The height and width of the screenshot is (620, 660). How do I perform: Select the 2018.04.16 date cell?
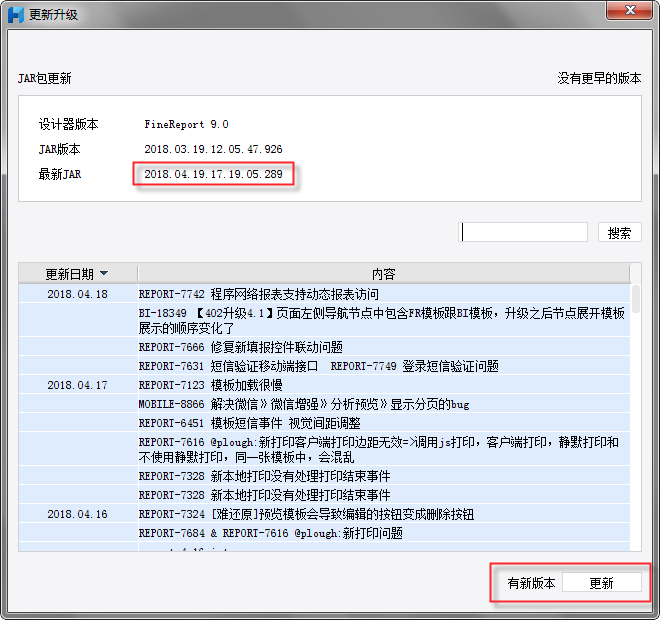click(x=77, y=514)
